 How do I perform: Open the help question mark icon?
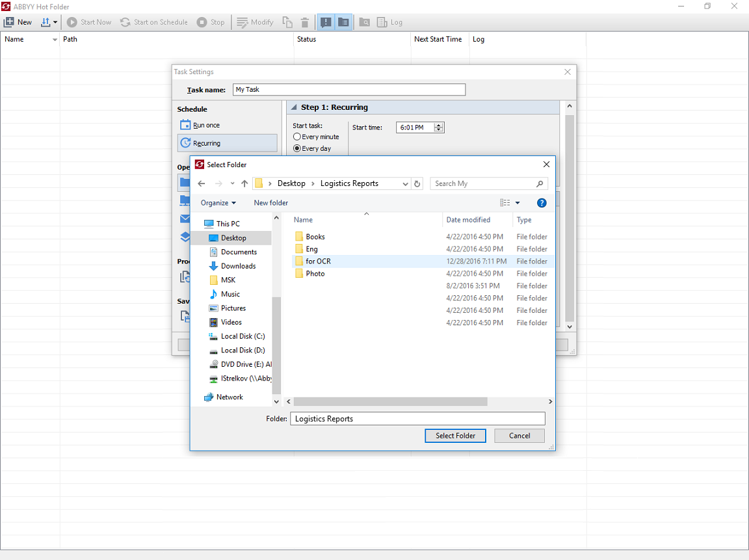pyautogui.click(x=542, y=203)
